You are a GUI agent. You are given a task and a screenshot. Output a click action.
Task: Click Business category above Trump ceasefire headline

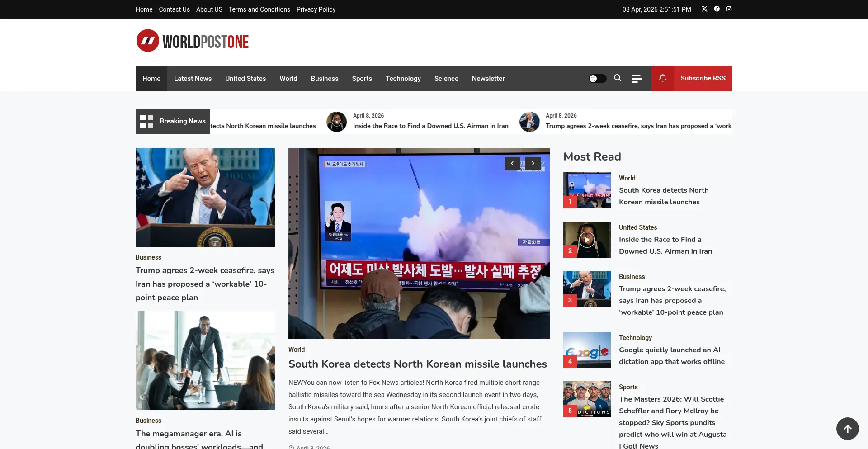pyautogui.click(x=148, y=257)
